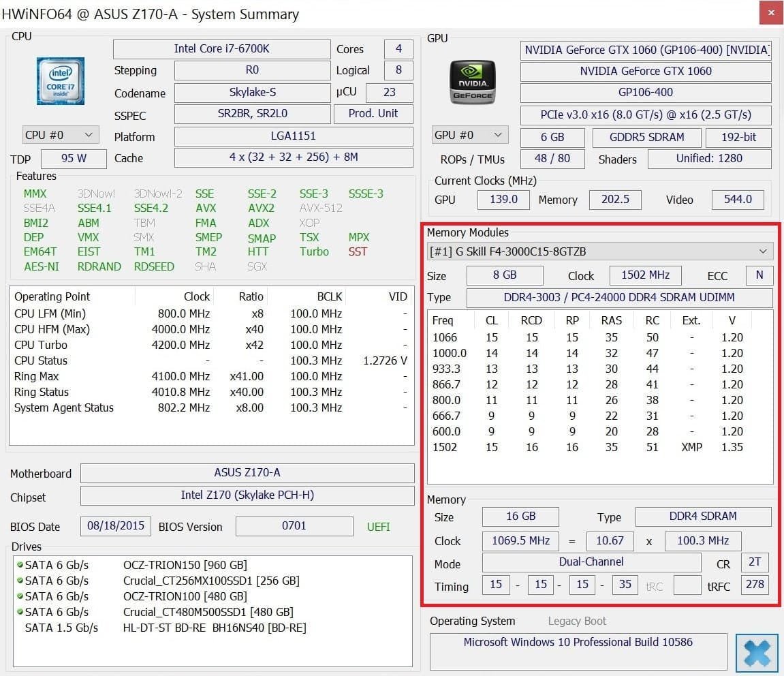Click the Freq column header in memory table

443,320
